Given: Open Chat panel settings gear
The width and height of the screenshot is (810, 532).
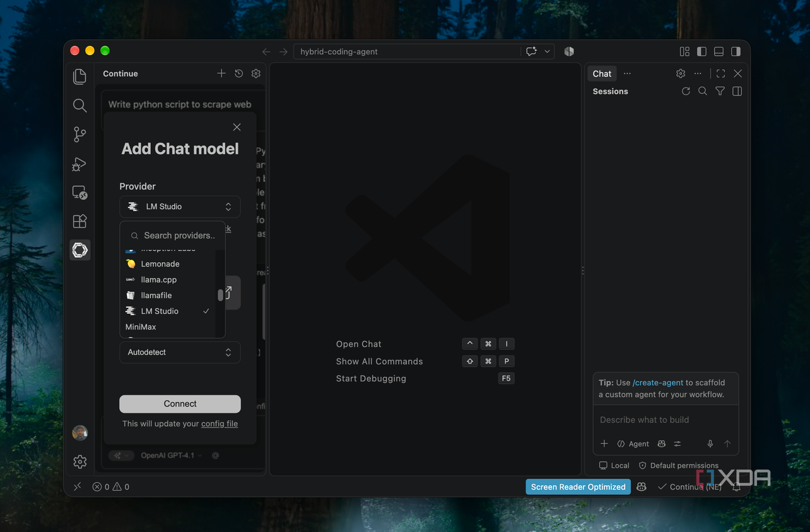Looking at the screenshot, I should tap(681, 74).
